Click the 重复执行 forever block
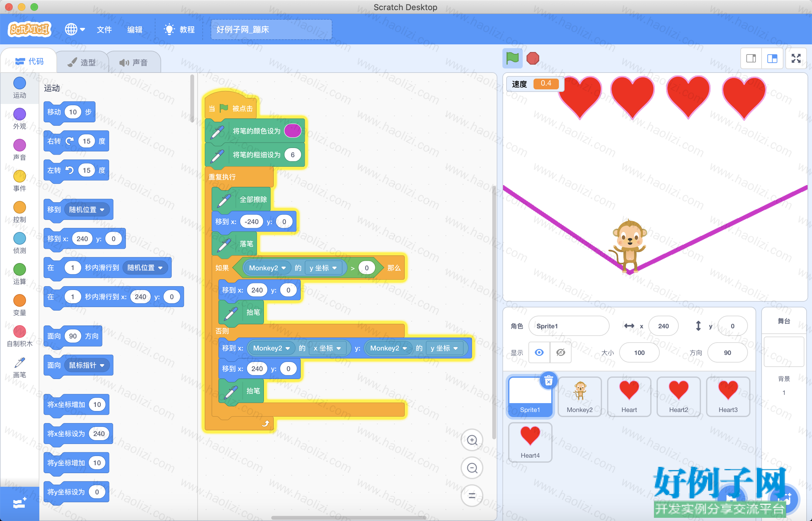The width and height of the screenshot is (812, 521). (x=222, y=177)
